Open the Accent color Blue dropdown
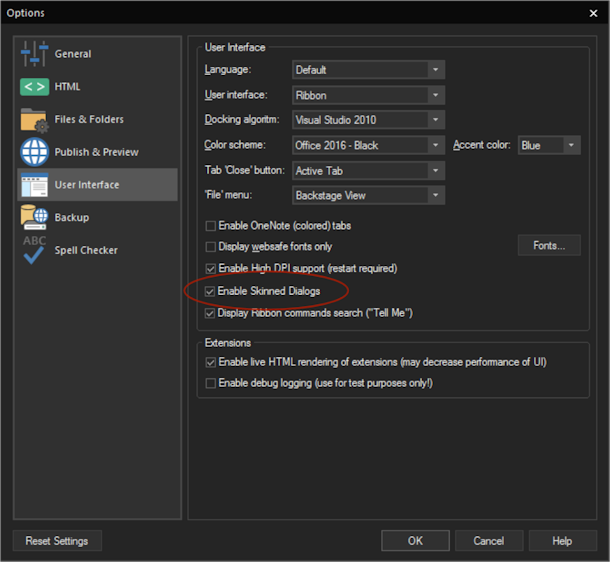 click(x=549, y=145)
